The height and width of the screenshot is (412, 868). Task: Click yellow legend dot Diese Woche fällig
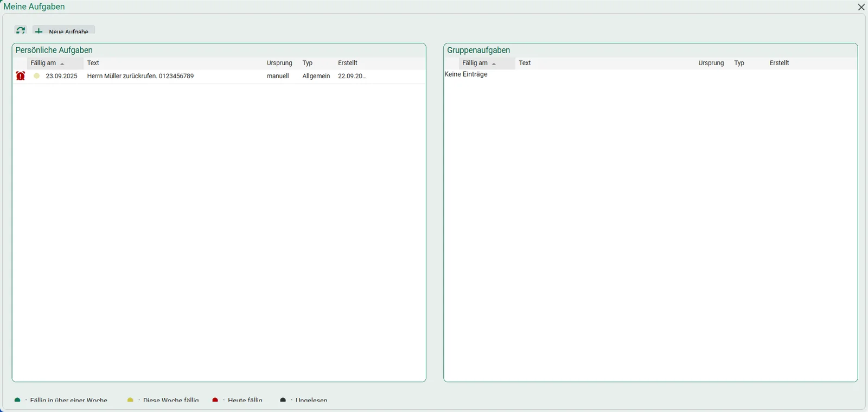coord(130,400)
